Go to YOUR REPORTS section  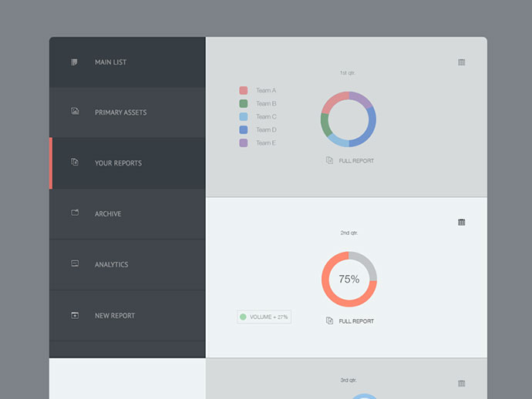pyautogui.click(x=127, y=163)
